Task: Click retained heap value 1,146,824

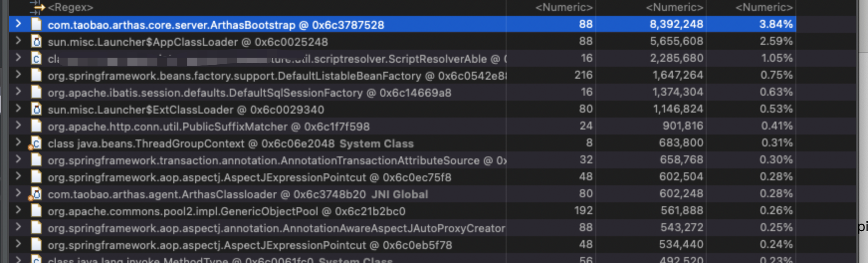Action: (678, 109)
